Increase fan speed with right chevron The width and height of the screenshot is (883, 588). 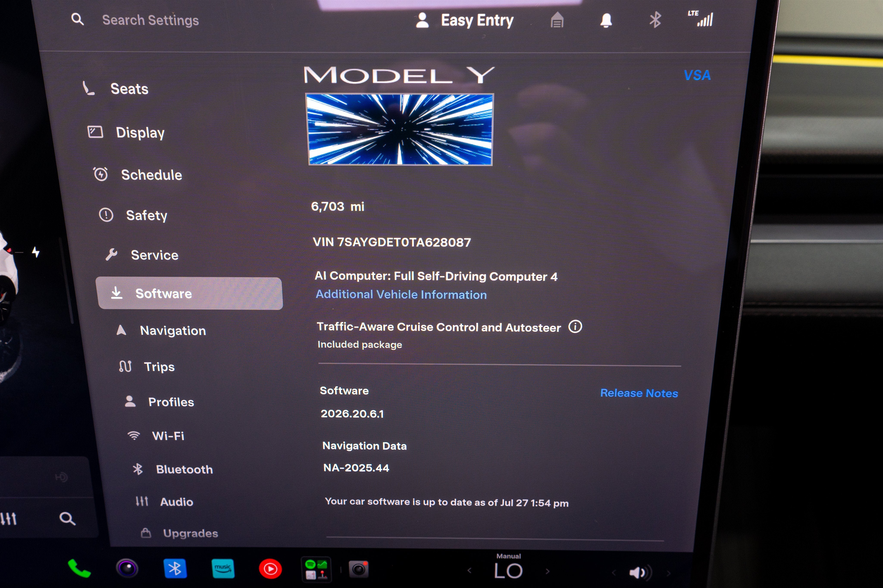tap(548, 571)
